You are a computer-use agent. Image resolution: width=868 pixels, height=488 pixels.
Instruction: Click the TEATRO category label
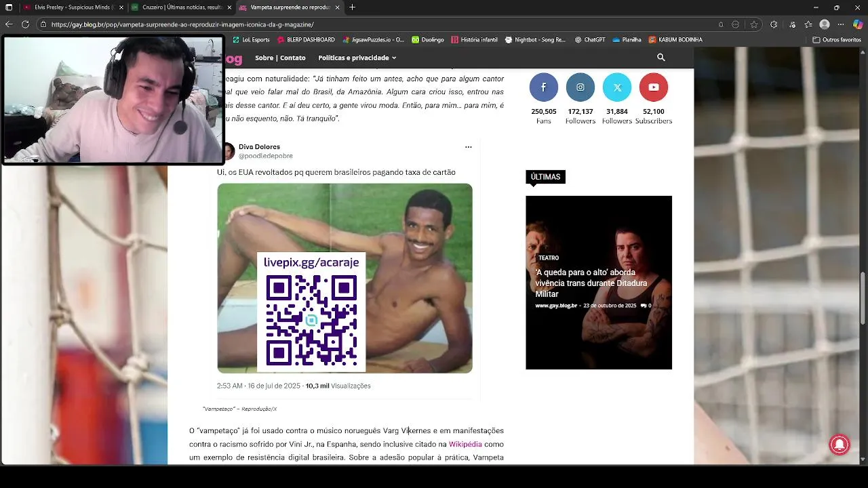tap(549, 258)
